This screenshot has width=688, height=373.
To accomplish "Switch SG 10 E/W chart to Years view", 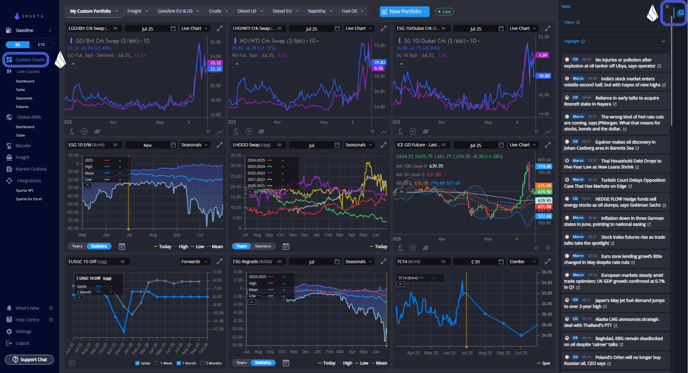I will click(77, 246).
